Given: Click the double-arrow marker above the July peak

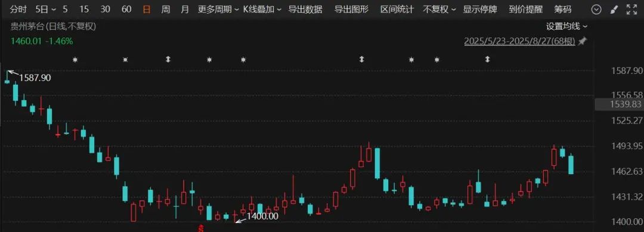Looking at the screenshot, I should 361,60.
